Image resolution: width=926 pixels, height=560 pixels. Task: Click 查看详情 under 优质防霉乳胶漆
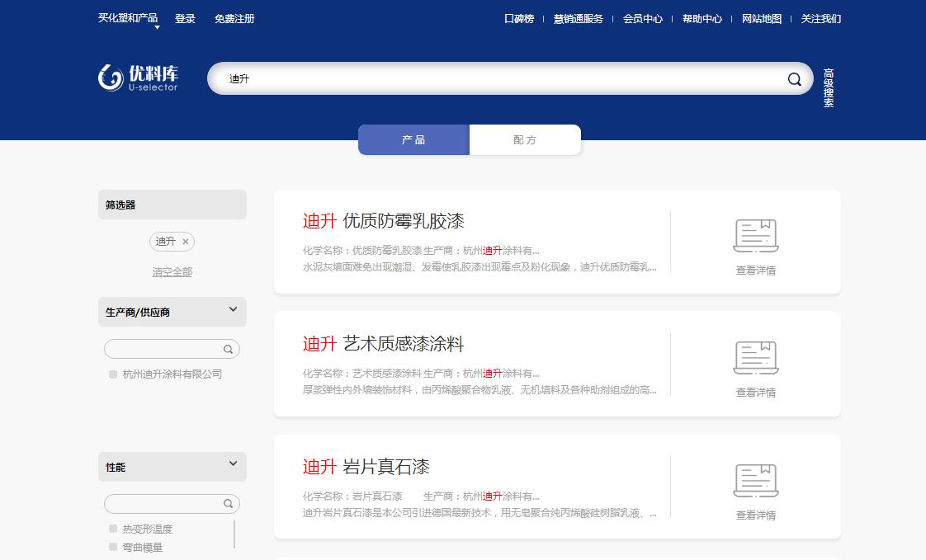click(756, 271)
